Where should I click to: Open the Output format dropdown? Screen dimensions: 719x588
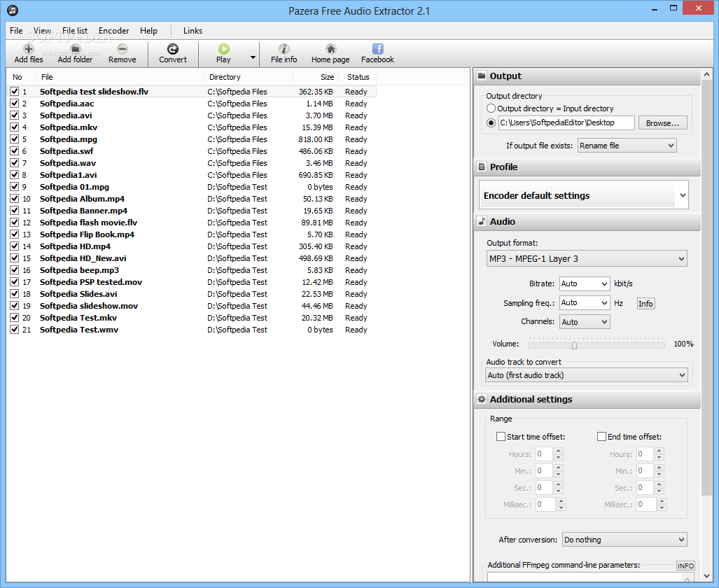pos(587,259)
